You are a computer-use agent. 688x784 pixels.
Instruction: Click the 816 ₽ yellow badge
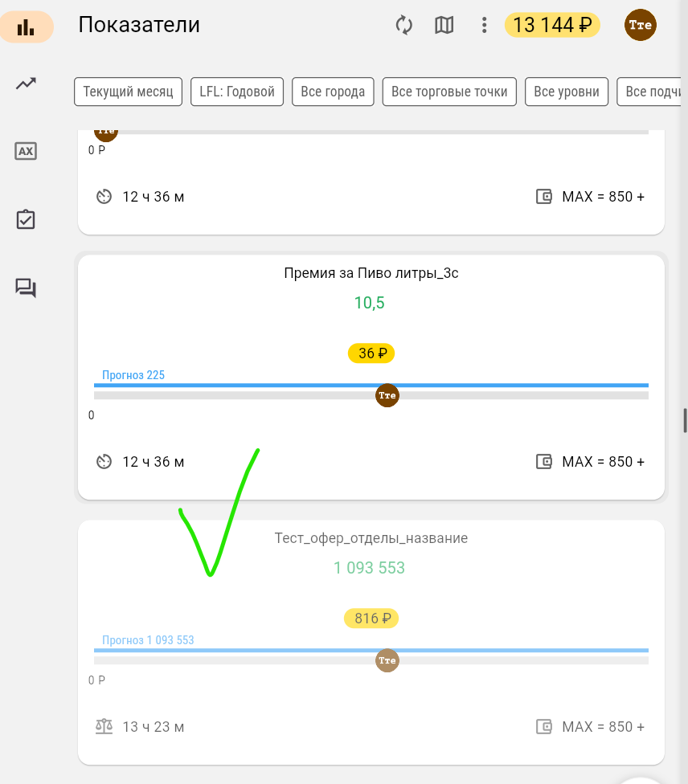click(x=371, y=619)
